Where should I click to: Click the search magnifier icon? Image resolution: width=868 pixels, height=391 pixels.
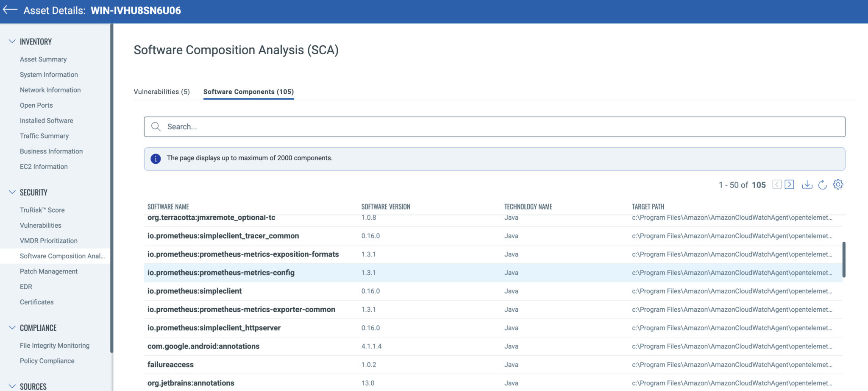coord(156,126)
